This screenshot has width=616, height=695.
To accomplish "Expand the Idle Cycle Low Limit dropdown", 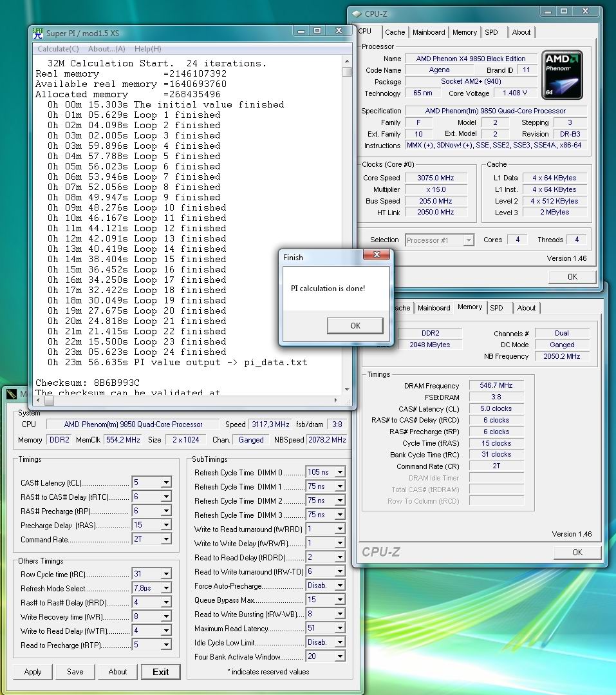I will click(340, 643).
